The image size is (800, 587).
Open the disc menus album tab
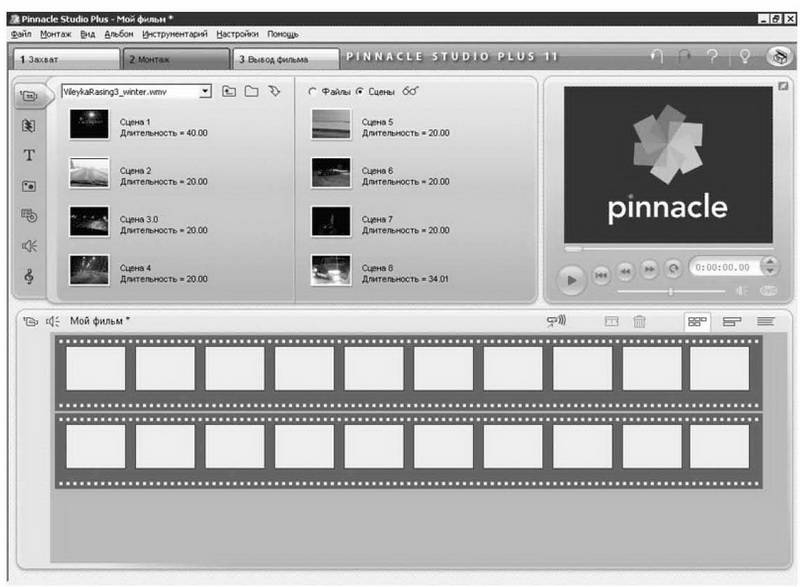(x=29, y=216)
